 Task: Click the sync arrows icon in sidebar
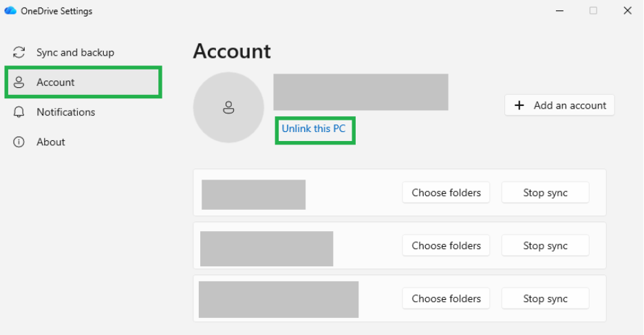point(19,52)
